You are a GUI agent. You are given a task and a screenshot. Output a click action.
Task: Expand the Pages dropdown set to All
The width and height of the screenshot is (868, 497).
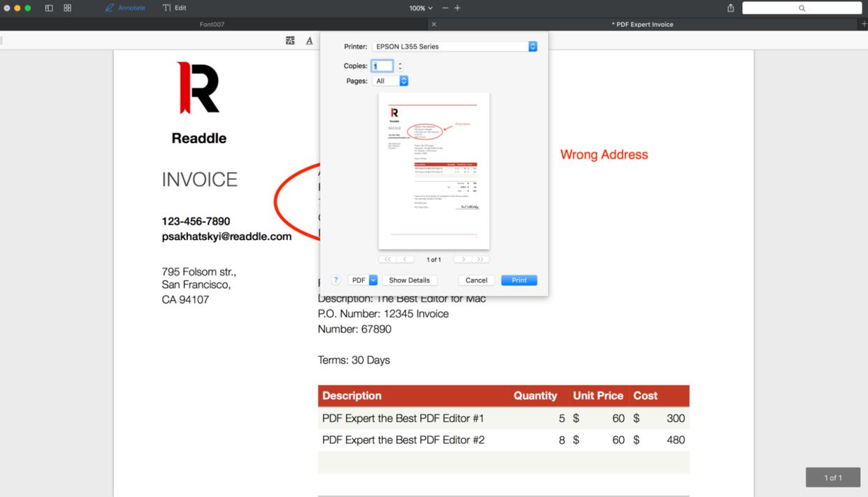coord(391,81)
